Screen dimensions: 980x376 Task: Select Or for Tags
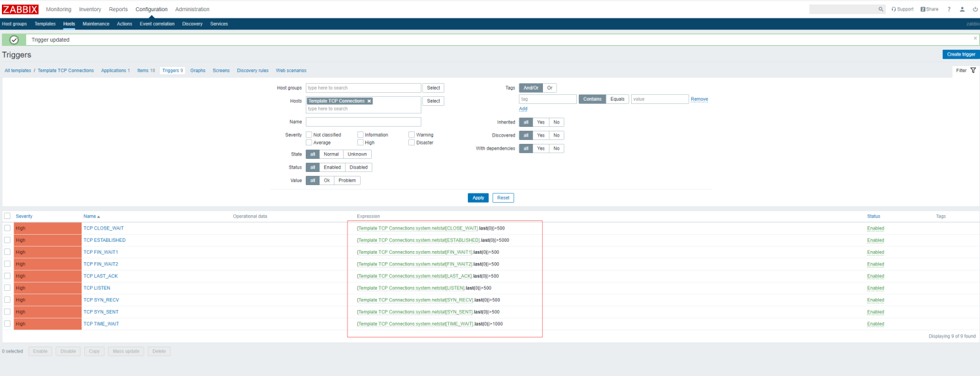549,88
